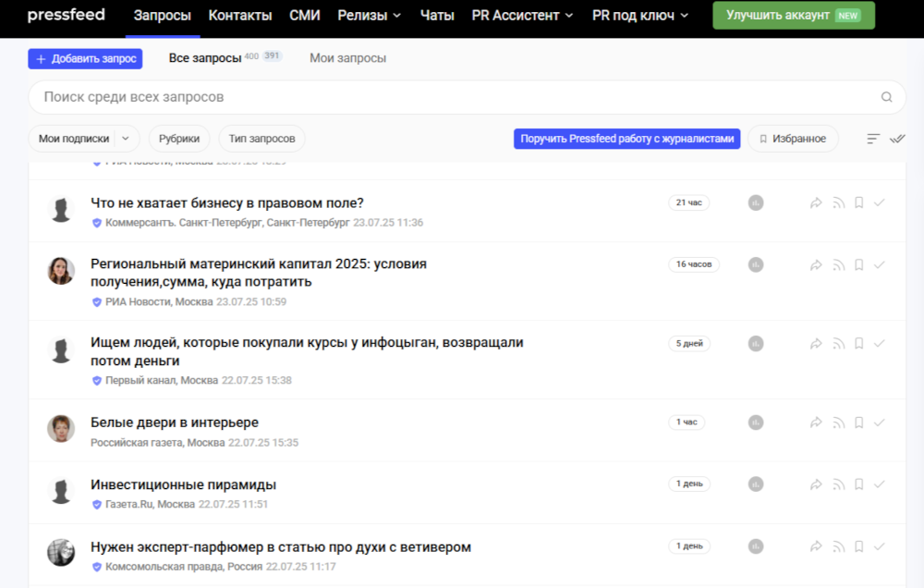Switch to 'Все запросы' tab

pyautogui.click(x=205, y=58)
